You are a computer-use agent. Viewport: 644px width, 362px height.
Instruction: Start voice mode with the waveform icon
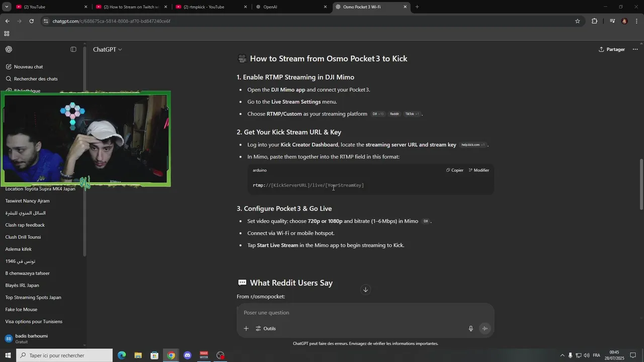(485, 329)
